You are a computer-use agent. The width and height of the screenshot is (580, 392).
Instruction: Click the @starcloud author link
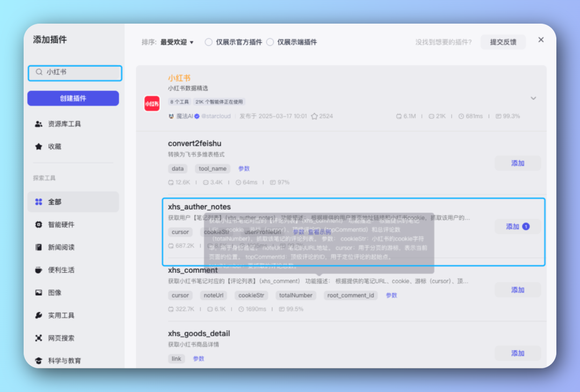pos(216,116)
